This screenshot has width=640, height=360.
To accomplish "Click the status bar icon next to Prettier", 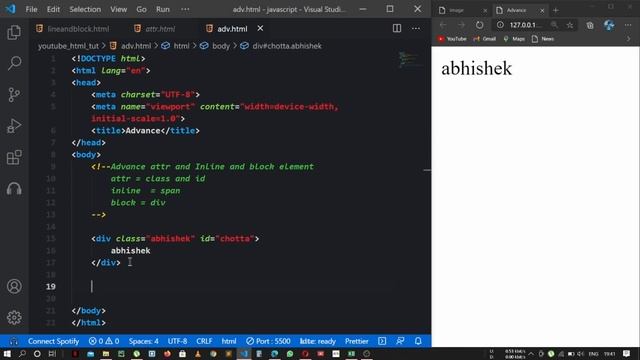I will [382, 341].
